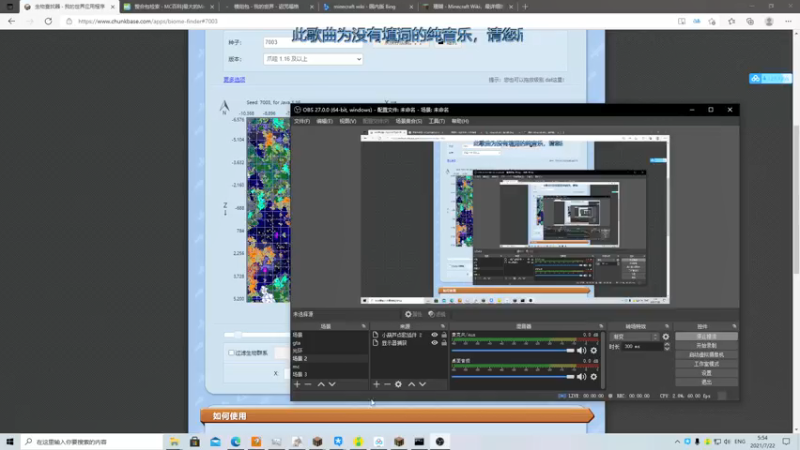Move selected scene down in scenes list
Viewport: 800px width, 450px height.
coord(332,384)
